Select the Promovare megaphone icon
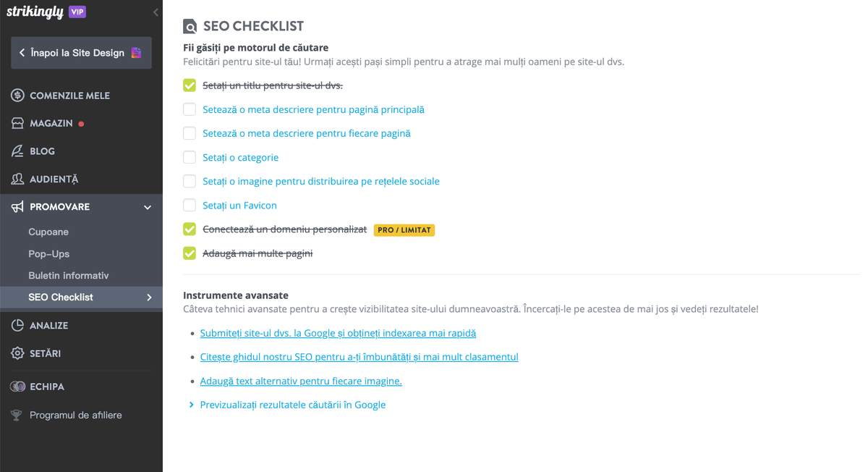868x472 pixels. (16, 206)
